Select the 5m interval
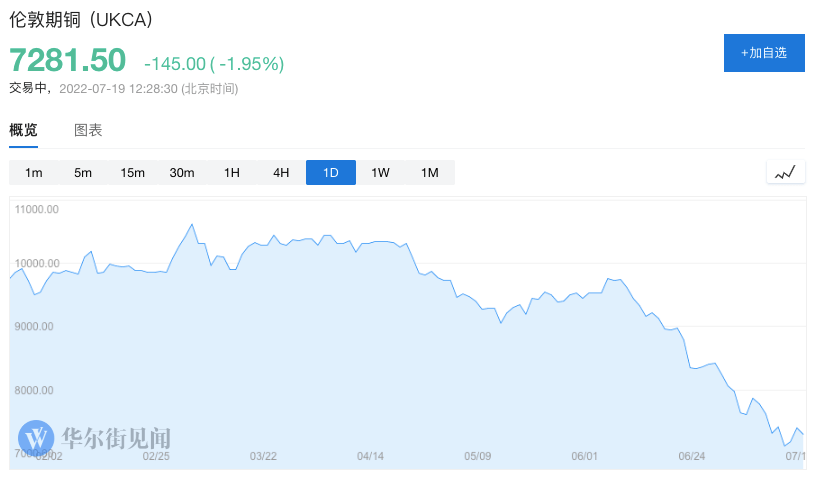Image resolution: width=819 pixels, height=479 pixels. (83, 173)
